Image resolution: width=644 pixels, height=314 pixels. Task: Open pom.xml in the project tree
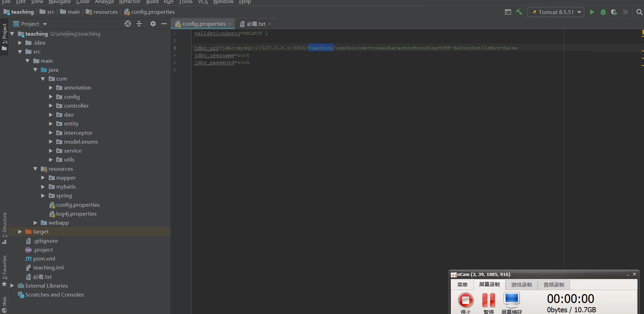pyautogui.click(x=44, y=259)
